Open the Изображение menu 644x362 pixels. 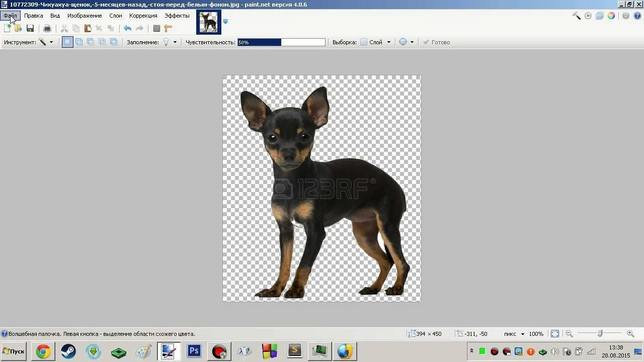point(85,16)
